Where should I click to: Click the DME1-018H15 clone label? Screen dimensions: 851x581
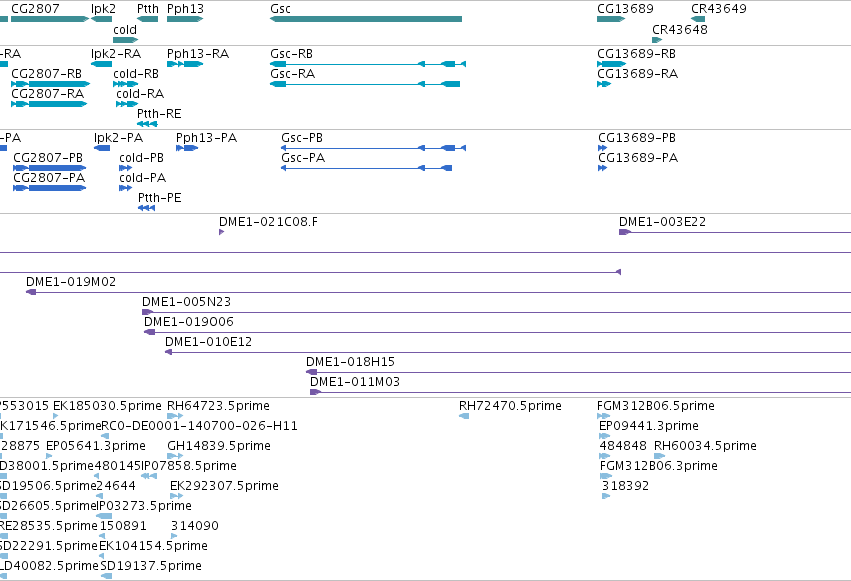click(x=351, y=362)
